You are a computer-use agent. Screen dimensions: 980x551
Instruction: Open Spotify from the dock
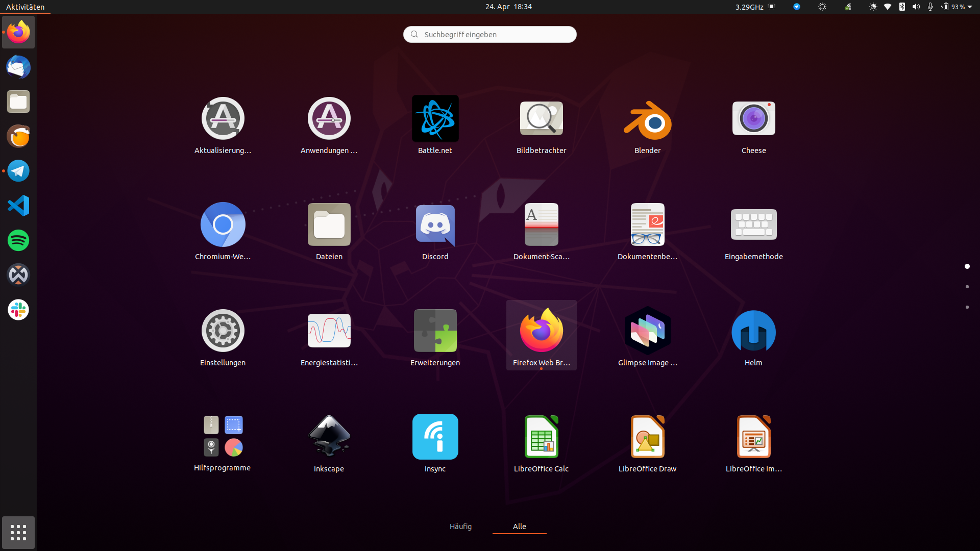pos(18,240)
